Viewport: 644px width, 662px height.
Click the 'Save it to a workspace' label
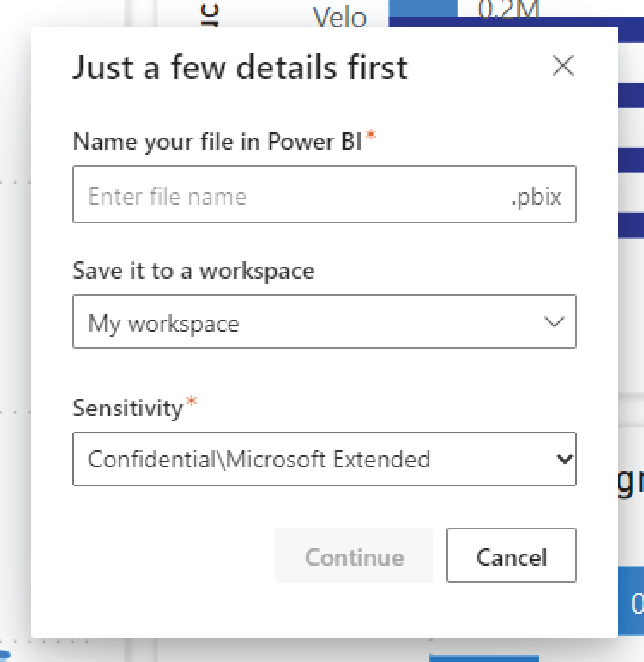pos(193,271)
